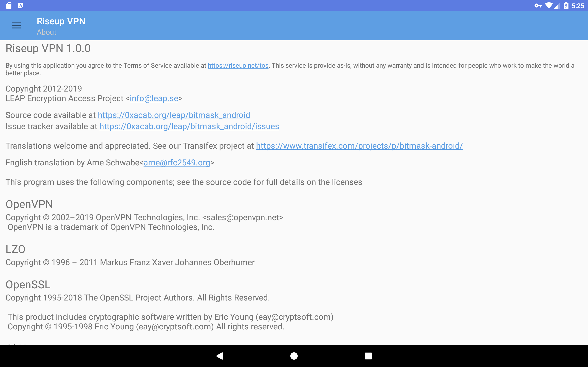Tap the keyboard language notification icon
588x367 pixels.
click(21, 6)
